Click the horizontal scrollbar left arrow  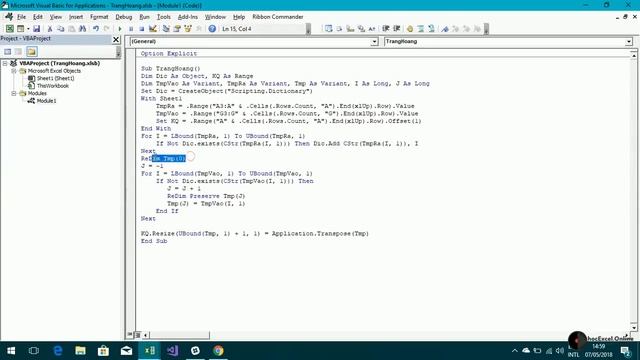[x=145, y=335]
